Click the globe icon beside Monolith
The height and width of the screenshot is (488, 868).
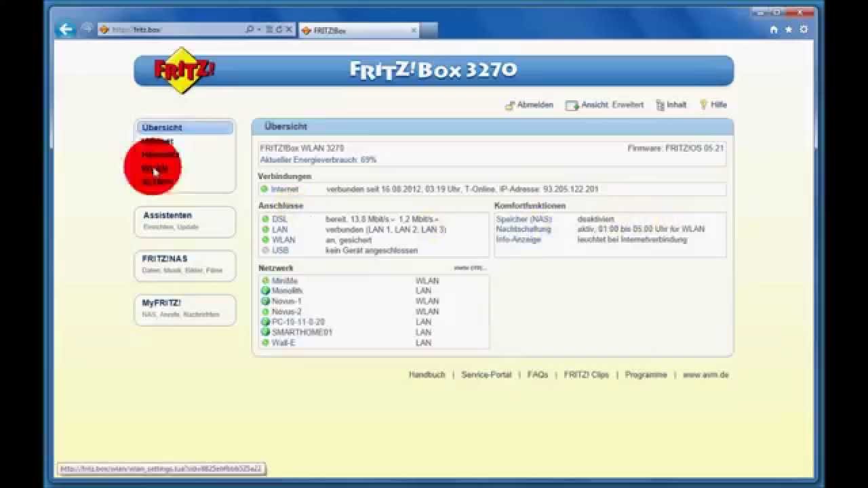(266, 291)
